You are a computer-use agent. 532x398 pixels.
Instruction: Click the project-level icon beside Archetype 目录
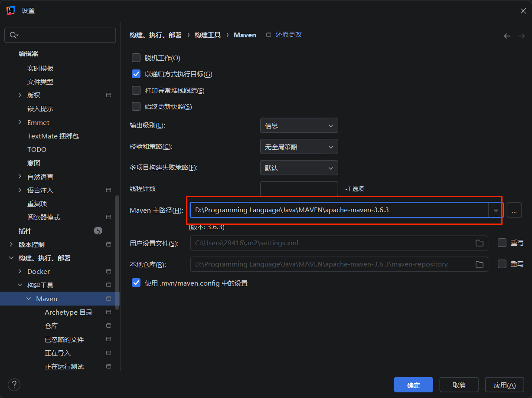tap(108, 312)
